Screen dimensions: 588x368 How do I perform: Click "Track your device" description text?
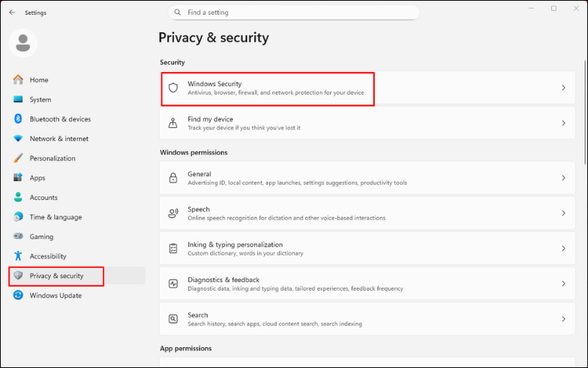point(244,127)
